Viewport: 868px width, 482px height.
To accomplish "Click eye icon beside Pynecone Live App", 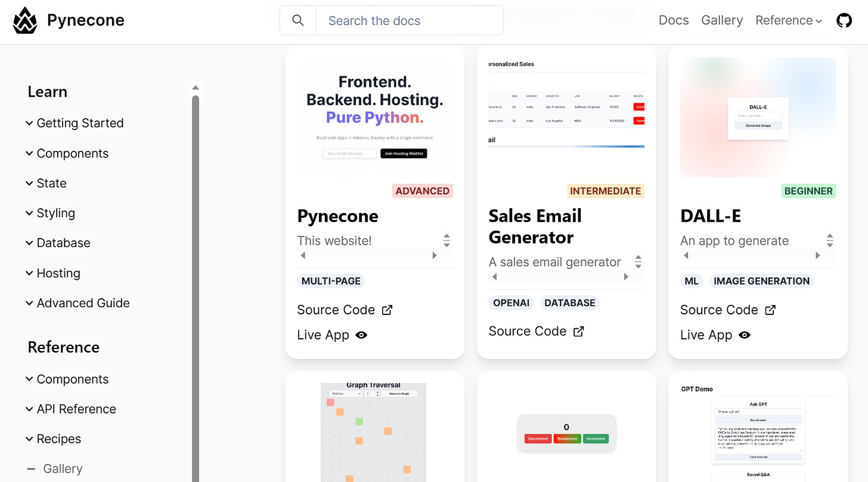I will point(361,335).
